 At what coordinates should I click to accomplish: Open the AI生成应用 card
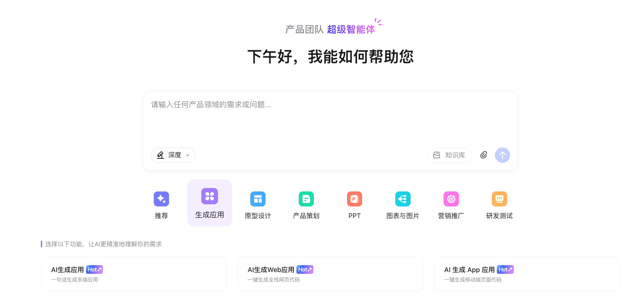[x=134, y=274]
